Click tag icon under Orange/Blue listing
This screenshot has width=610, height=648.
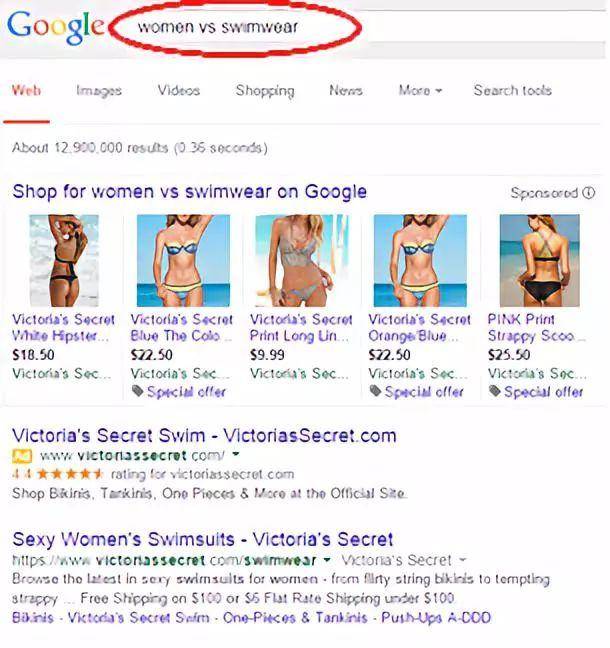pos(375,391)
